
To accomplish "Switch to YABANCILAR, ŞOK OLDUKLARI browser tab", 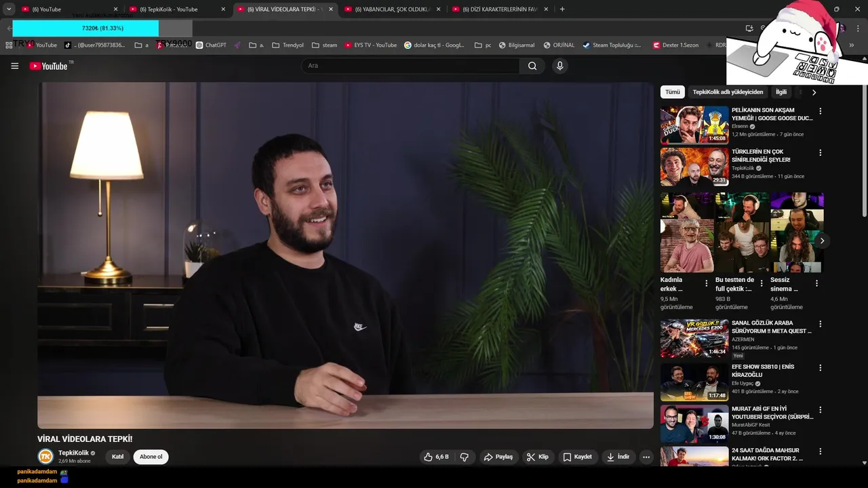I will pos(392,9).
